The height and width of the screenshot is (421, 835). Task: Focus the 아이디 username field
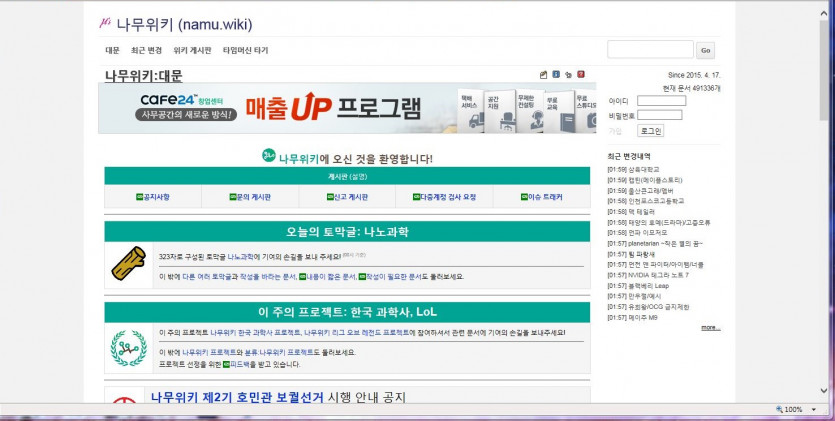click(661, 101)
